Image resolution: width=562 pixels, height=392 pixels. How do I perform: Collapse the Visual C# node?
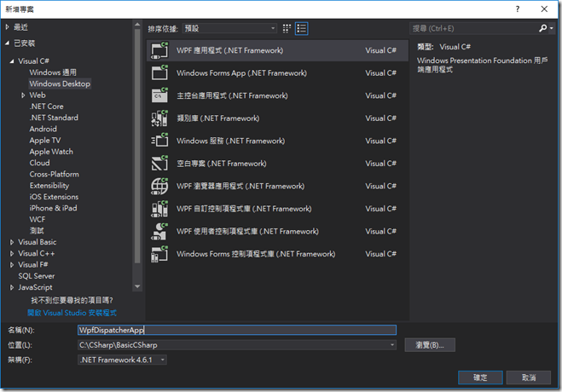(x=12, y=61)
